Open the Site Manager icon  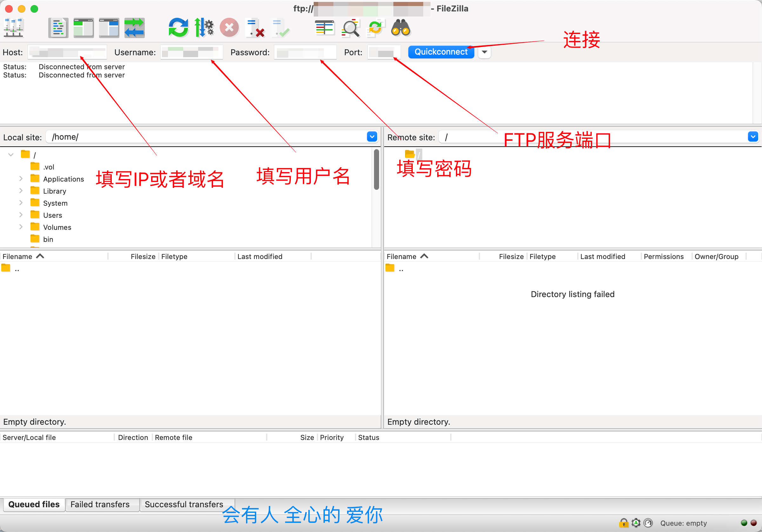13,28
